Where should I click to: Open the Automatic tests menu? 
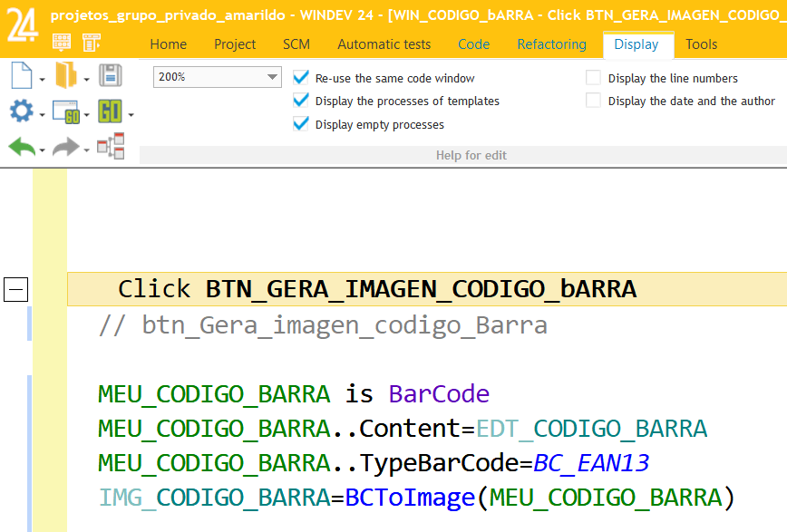[x=384, y=44]
